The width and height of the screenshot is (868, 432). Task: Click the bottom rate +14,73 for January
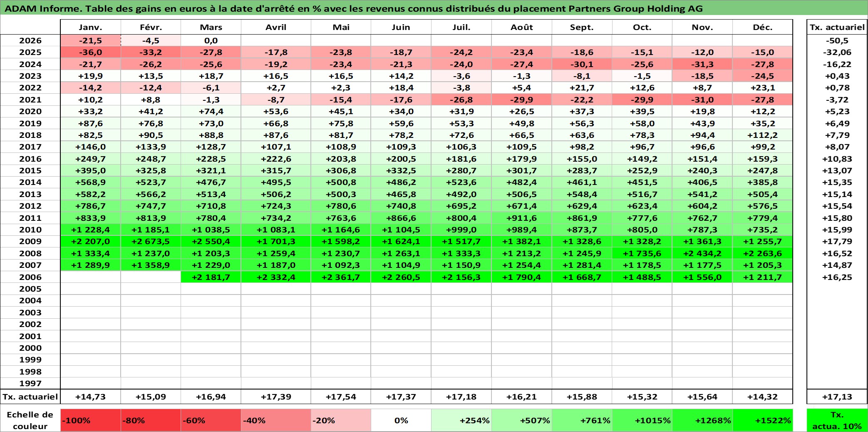(x=90, y=397)
